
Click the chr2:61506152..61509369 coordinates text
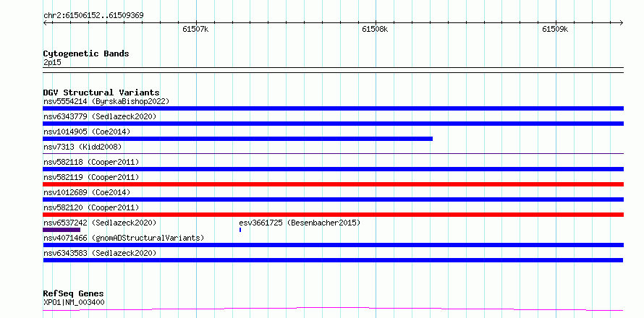tap(93, 15)
